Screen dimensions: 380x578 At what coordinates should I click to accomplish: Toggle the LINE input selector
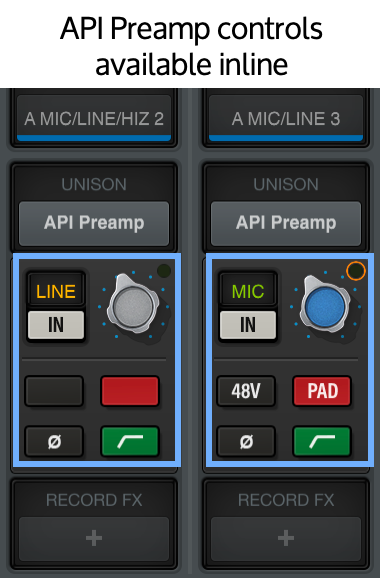point(56,291)
